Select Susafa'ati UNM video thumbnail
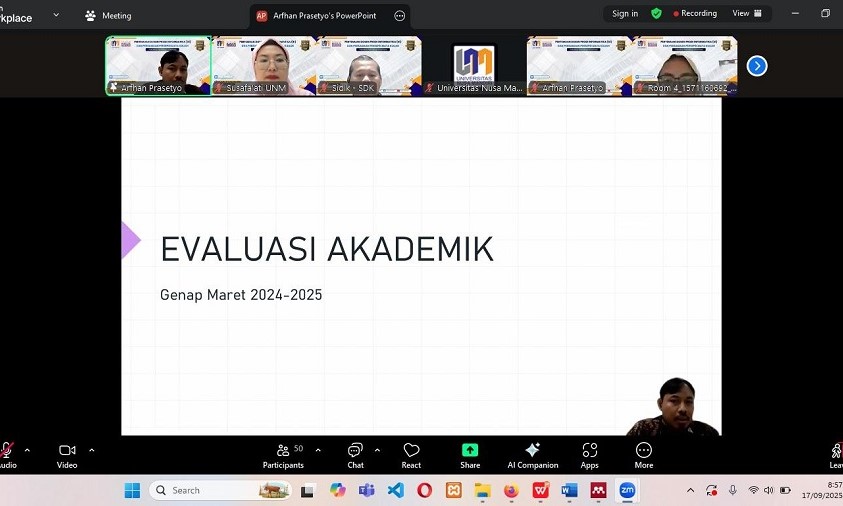Image resolution: width=843 pixels, height=506 pixels. [265, 66]
